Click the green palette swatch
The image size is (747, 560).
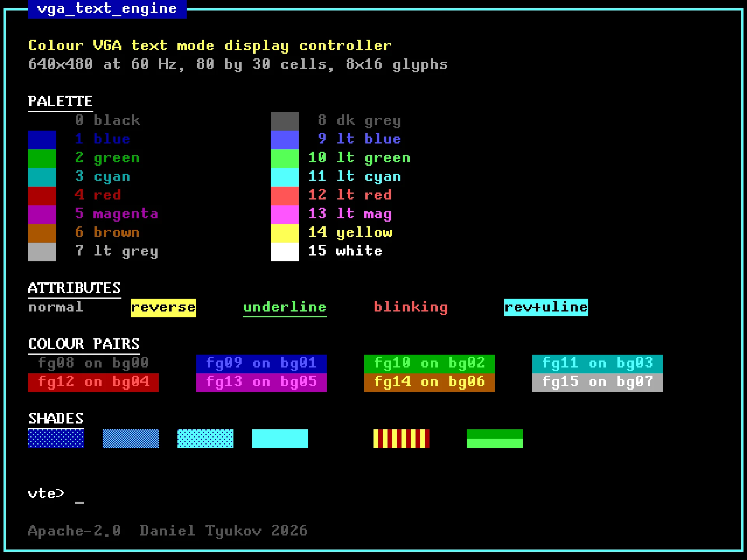[x=42, y=159]
